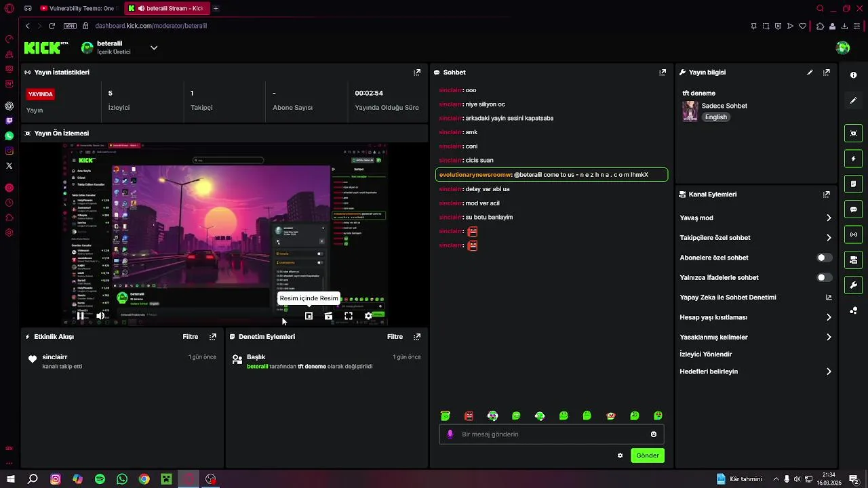868x488 pixels.
Task: Open emoji picker in message box
Action: point(654,434)
